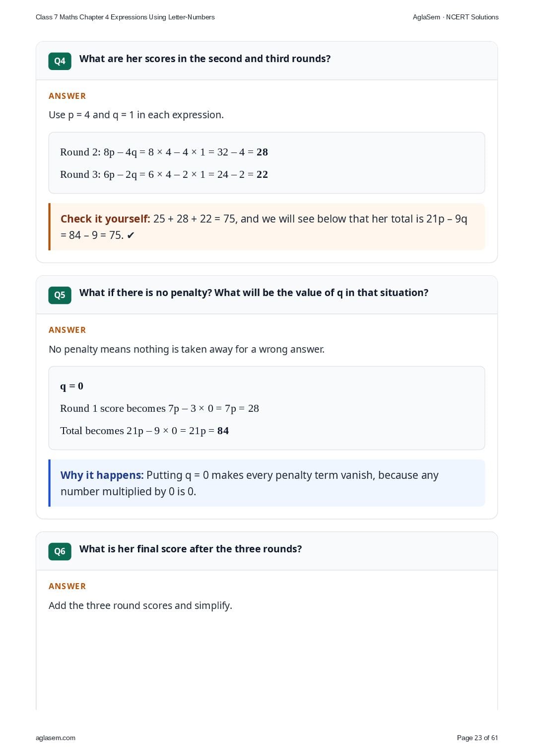534x756 pixels.
Task: Click the AglaSem NCERT Solutions header text
Action: point(456,17)
